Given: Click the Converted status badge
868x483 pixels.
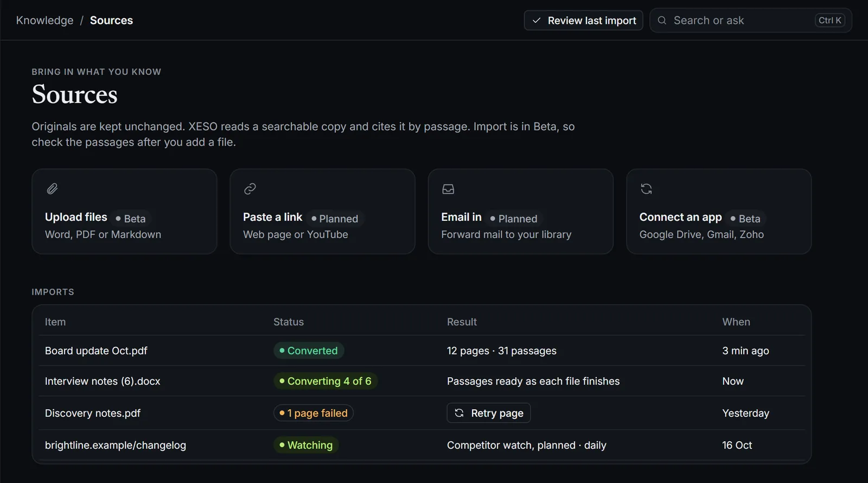Looking at the screenshot, I should point(309,351).
